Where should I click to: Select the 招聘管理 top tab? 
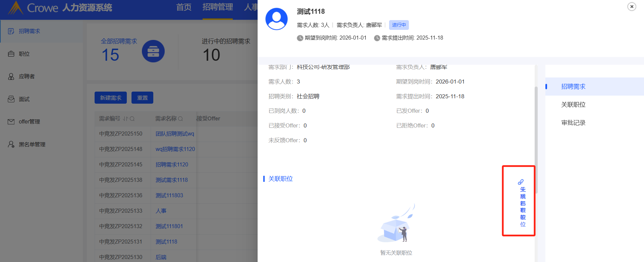218,7
